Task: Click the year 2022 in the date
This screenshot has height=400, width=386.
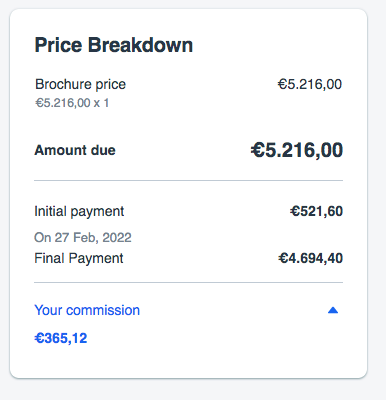Action: (x=117, y=238)
